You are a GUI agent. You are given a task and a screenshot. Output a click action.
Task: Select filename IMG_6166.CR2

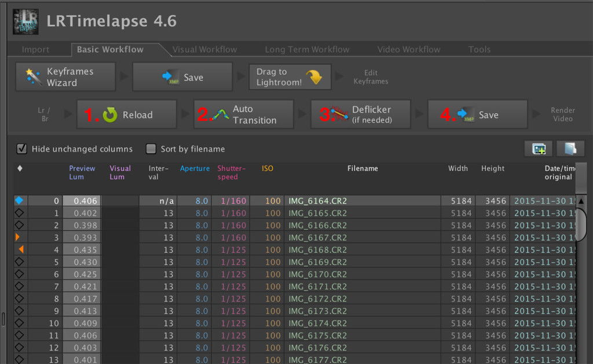(x=318, y=225)
